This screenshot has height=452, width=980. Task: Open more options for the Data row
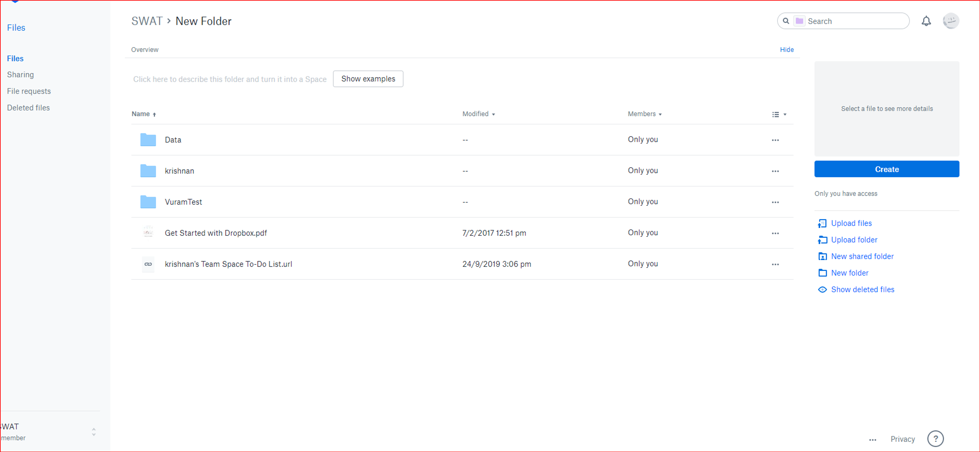[775, 140]
